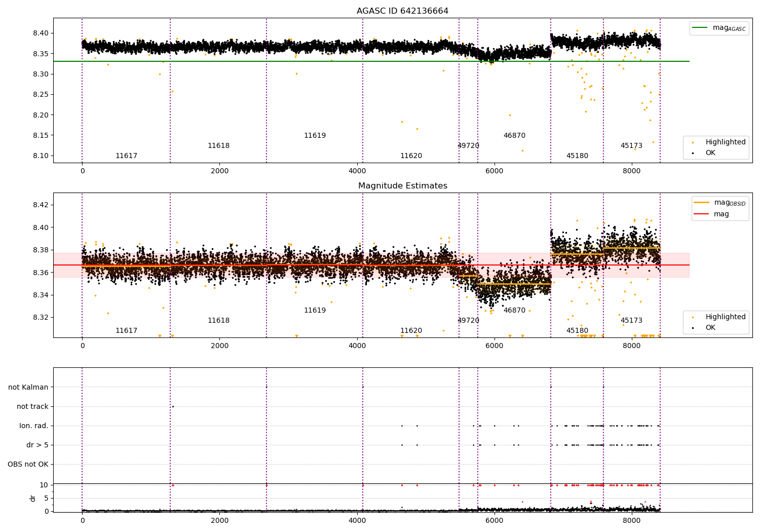Click the 'OBS not OK' axis label

[28, 465]
